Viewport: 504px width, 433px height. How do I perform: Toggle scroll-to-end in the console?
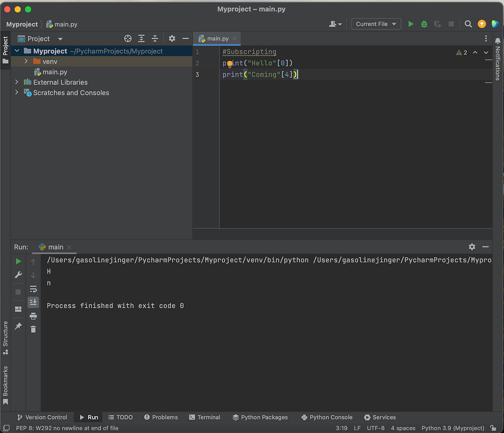tap(33, 302)
